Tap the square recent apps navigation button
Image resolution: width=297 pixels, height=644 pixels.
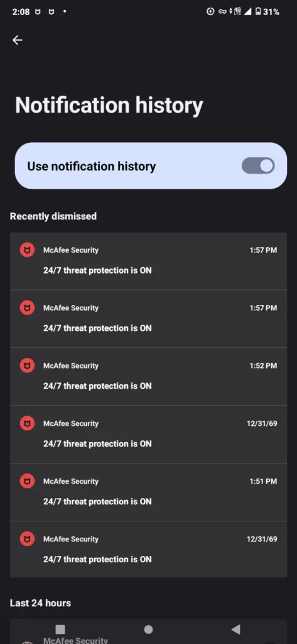[x=60, y=629]
